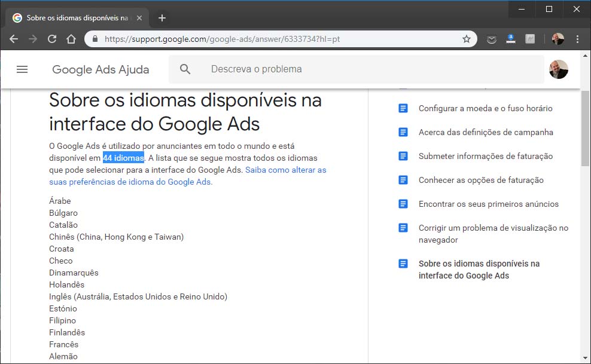
Task: Open the hamburger menu in Google Ads Ajuda
Action: click(22, 69)
